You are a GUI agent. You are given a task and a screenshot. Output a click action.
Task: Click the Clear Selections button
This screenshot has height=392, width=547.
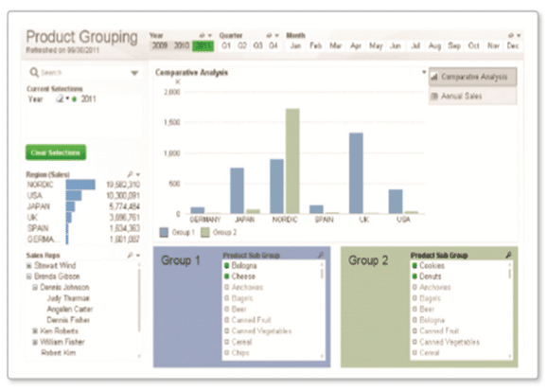pyautogui.click(x=56, y=152)
